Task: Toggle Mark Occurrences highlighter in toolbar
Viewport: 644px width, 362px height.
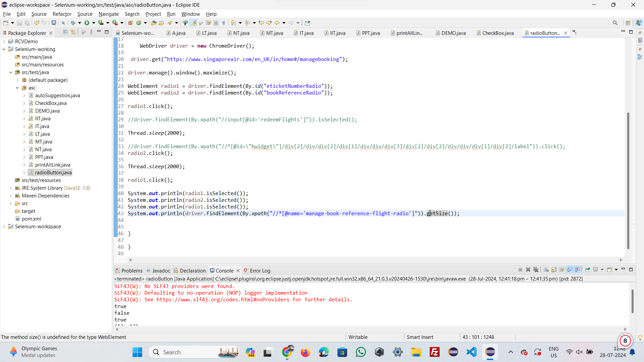Action: [193, 23]
